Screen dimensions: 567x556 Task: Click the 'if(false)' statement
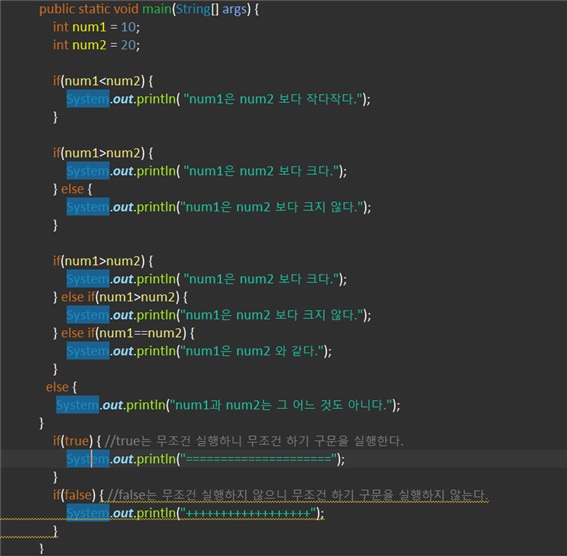74,495
